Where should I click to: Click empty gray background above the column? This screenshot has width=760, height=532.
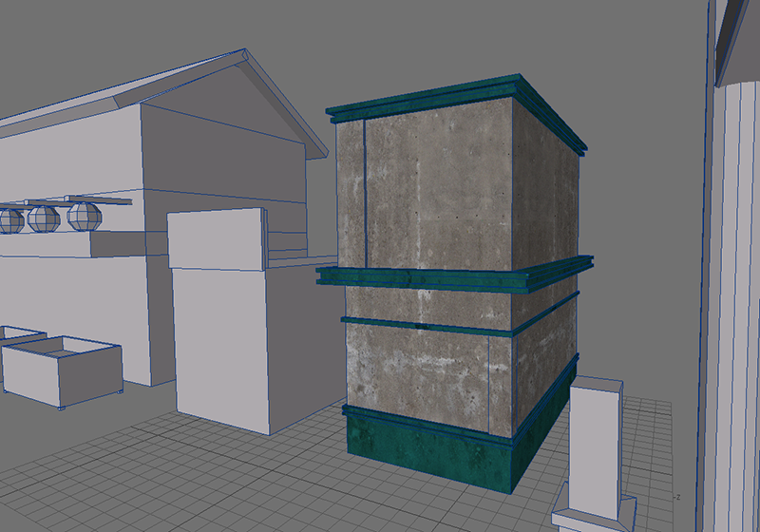point(427,38)
